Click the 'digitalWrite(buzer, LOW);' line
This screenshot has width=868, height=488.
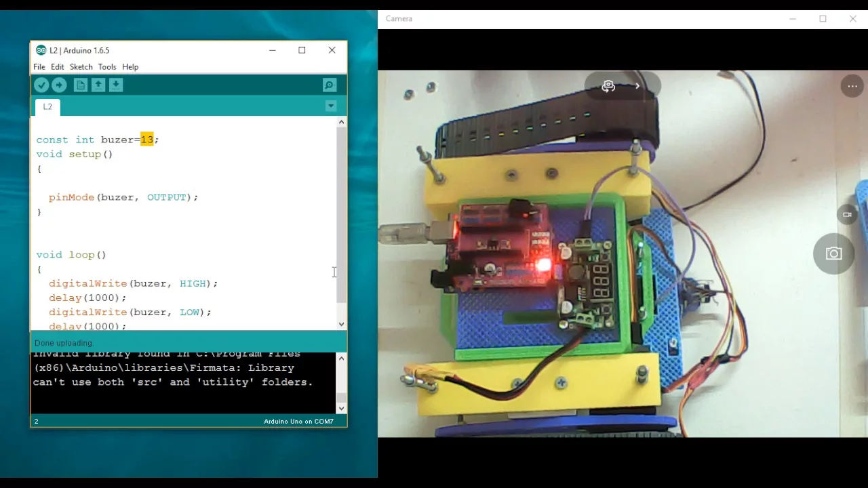pyautogui.click(x=130, y=312)
